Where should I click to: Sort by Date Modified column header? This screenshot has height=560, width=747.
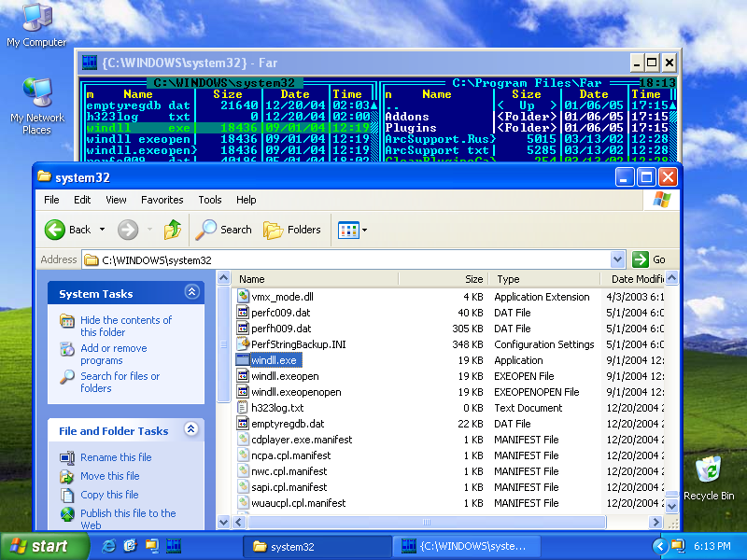point(632,278)
